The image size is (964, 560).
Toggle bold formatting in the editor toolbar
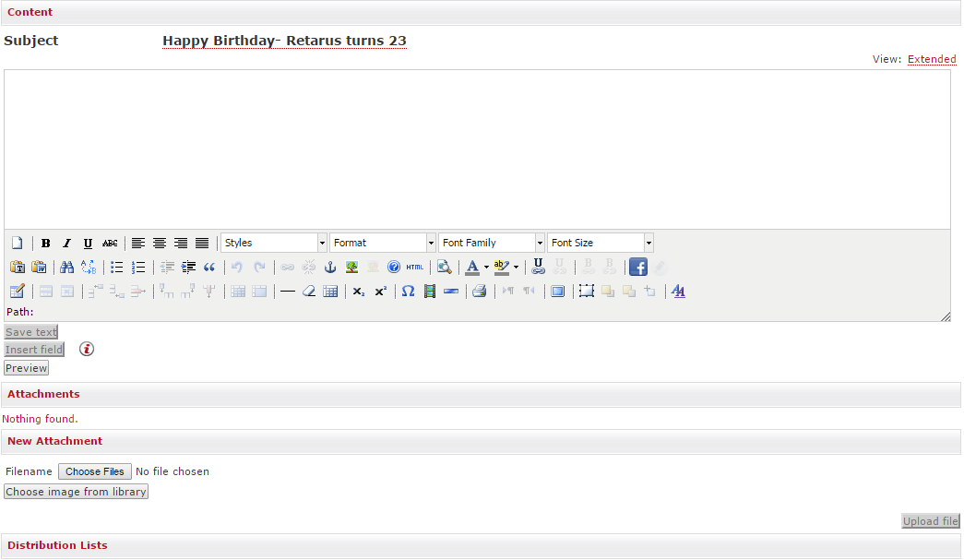coord(45,244)
